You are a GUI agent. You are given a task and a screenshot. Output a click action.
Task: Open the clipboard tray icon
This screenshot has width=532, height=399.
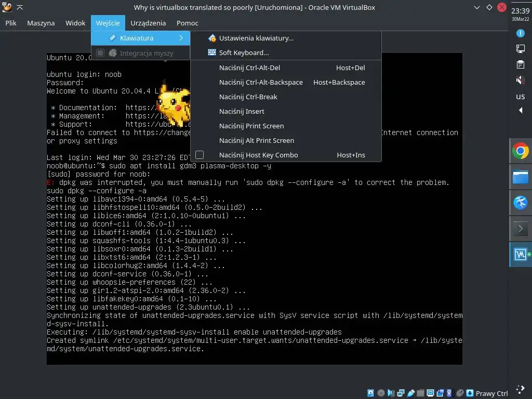520,64
